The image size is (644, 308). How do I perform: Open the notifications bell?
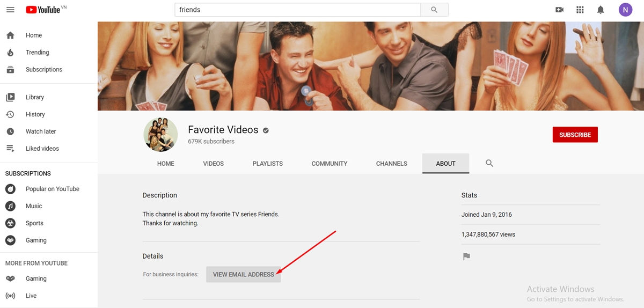pos(601,10)
